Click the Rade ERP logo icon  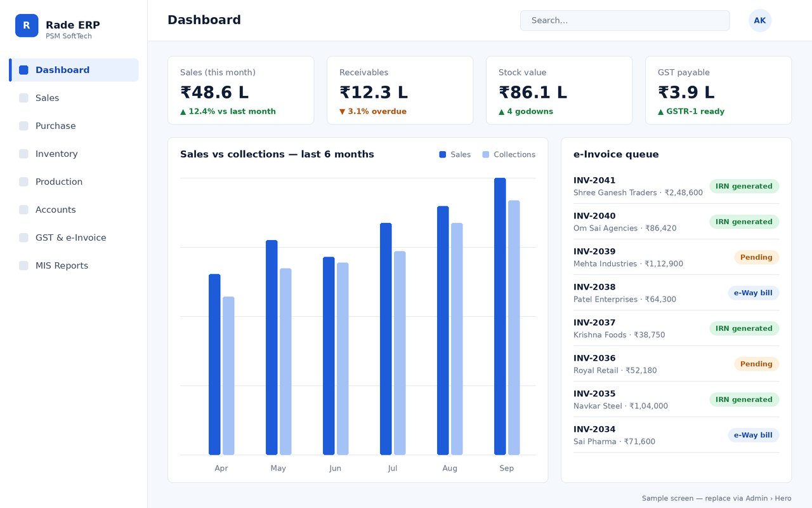27,25
